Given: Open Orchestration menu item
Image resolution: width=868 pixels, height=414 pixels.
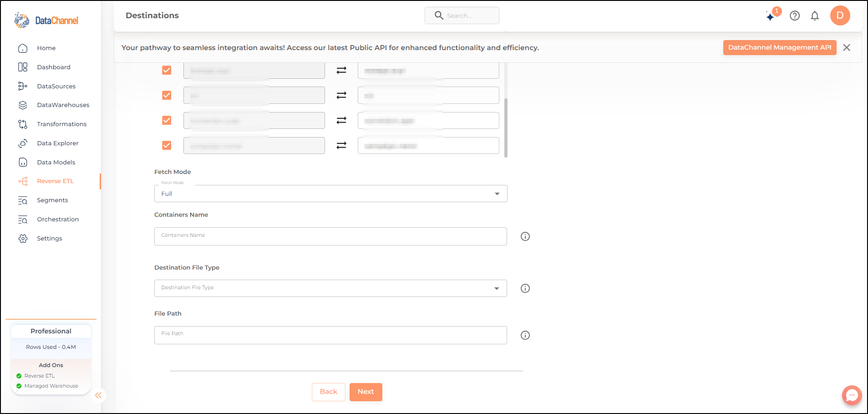Looking at the screenshot, I should point(58,220).
